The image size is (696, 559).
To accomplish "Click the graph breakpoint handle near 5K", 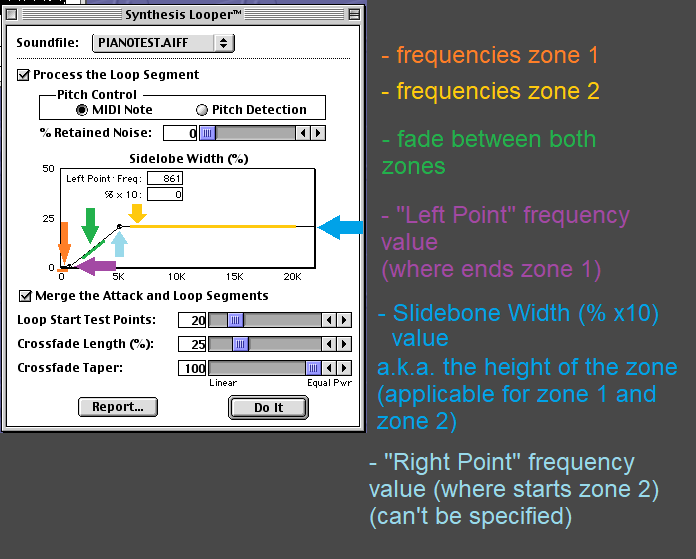I will (x=119, y=227).
